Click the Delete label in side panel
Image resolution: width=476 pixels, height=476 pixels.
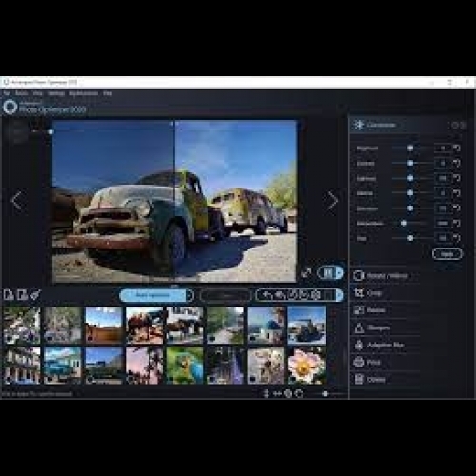[376, 379]
